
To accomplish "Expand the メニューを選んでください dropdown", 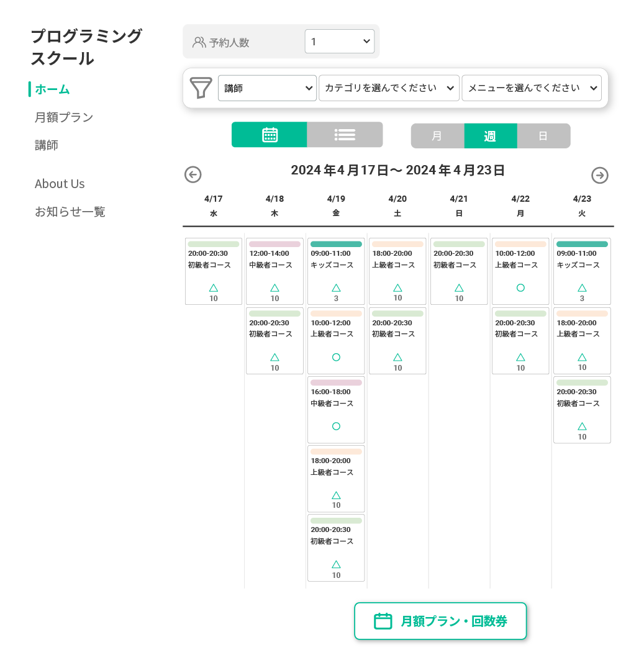I will point(532,88).
